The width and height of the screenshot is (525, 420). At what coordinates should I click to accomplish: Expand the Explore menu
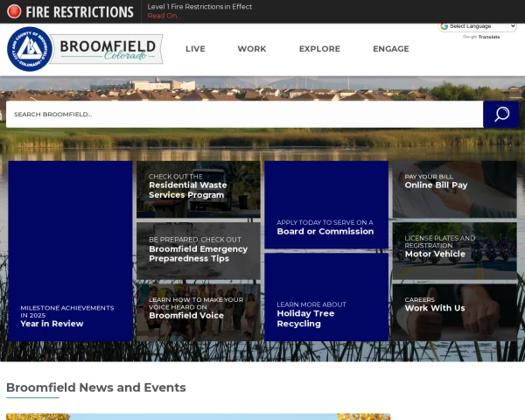pyautogui.click(x=319, y=49)
